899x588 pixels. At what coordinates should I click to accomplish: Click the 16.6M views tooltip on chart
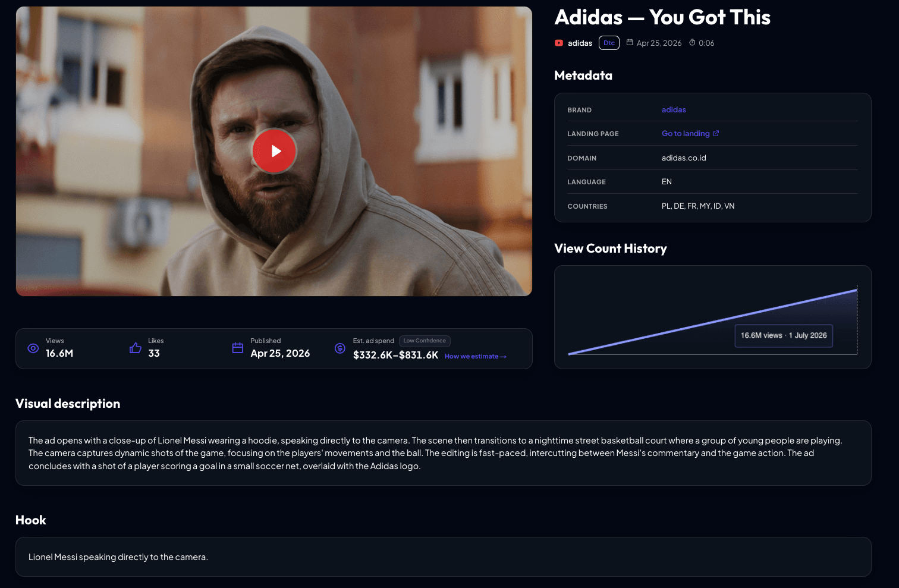(x=784, y=336)
